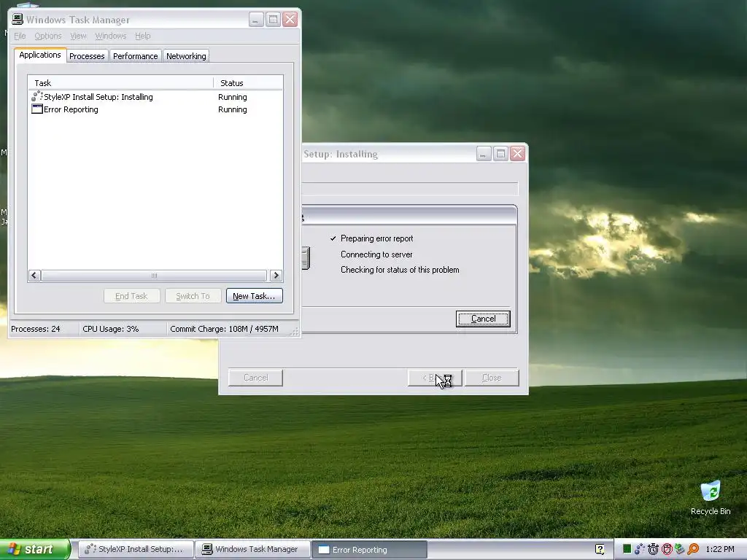
Task: Open the Windows menu in Task Manager
Action: pos(111,36)
